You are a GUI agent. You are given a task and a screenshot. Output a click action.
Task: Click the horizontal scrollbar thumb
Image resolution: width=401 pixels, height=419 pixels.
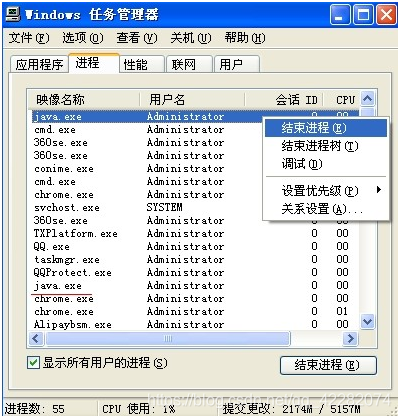pyautogui.click(x=168, y=339)
